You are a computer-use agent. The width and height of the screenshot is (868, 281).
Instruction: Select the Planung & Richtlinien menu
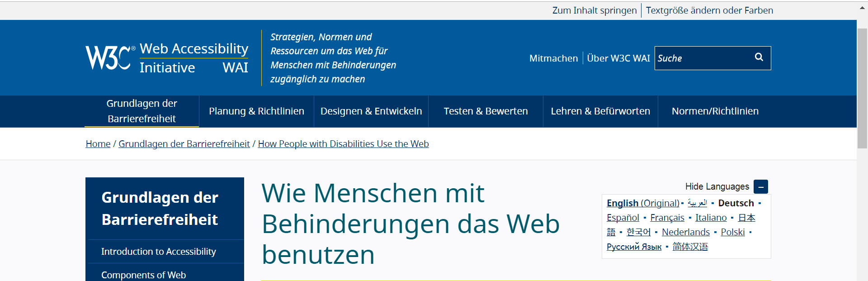256,111
